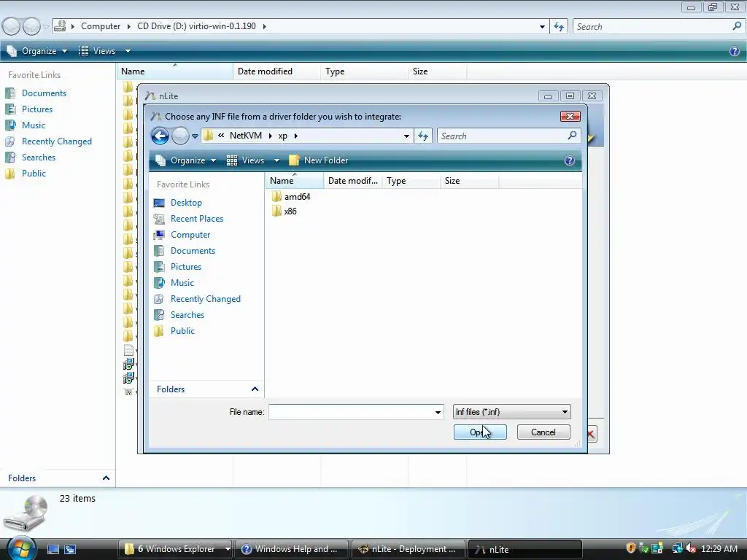Switch to Windows Help and Support taskbar button
The image size is (747, 560).
(292, 549)
